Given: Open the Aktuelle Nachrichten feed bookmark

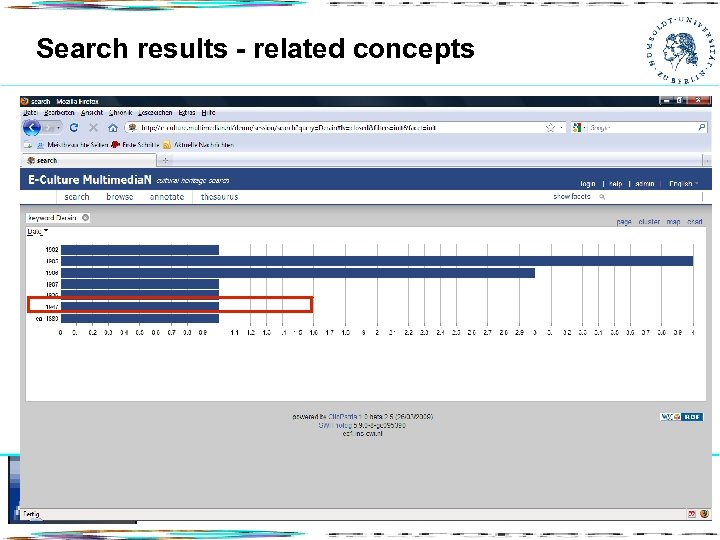Looking at the screenshot, I should [198, 145].
